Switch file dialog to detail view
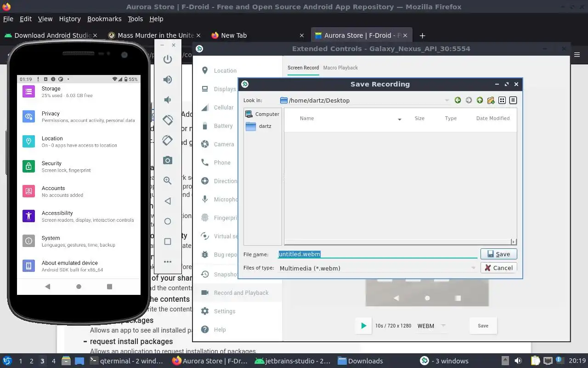The image size is (588, 368). 513,100
